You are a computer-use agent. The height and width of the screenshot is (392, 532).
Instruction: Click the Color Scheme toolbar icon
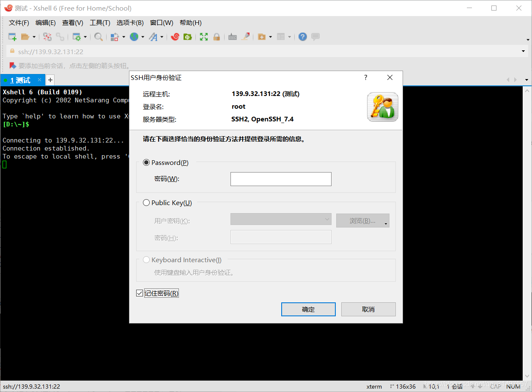[x=115, y=37]
